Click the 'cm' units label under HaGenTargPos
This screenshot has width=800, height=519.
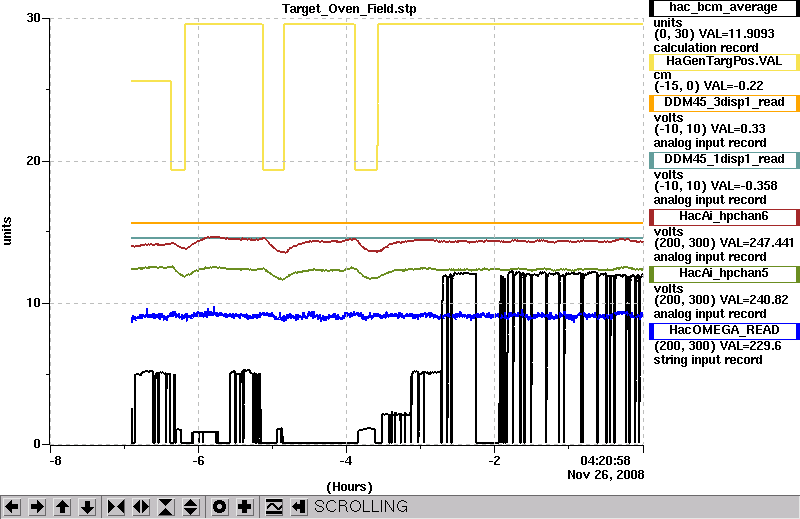(662, 75)
